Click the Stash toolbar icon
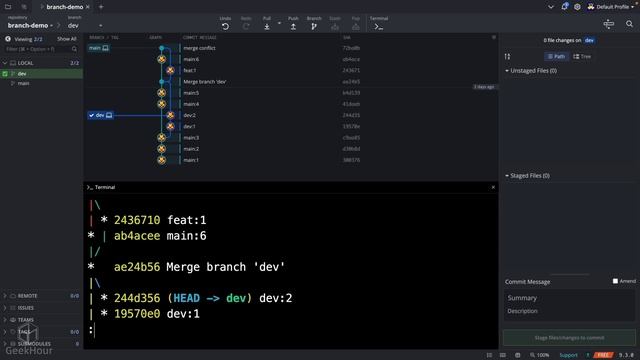This screenshot has width=640, height=360. point(335,27)
